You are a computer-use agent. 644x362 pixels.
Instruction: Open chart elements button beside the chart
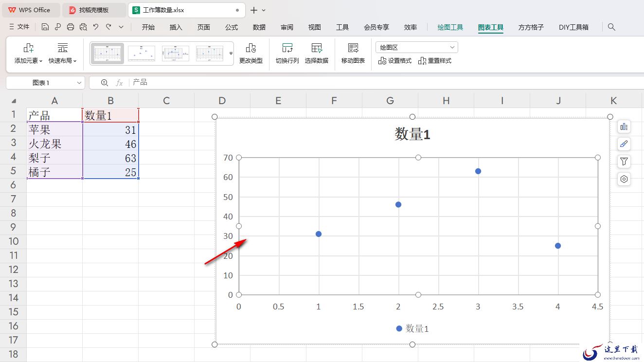tap(624, 127)
